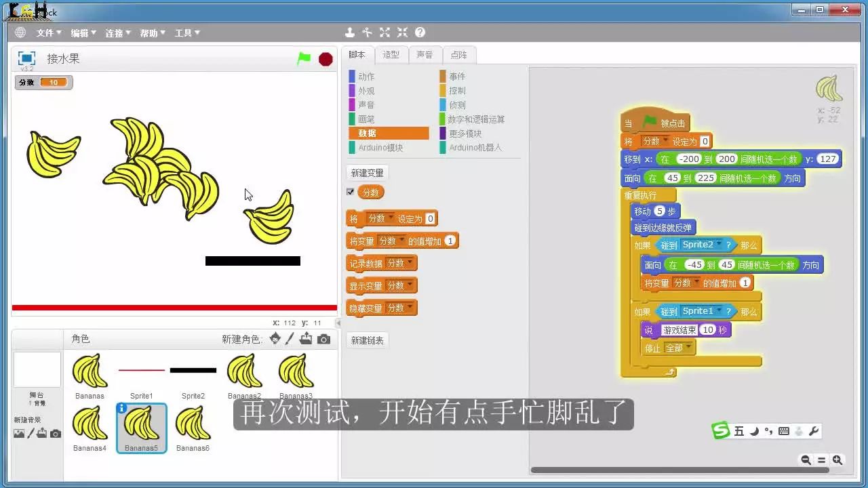Screen dimensions: 868x488
Task: Uncheck the 分数 variable checkbox
Action: 351,192
